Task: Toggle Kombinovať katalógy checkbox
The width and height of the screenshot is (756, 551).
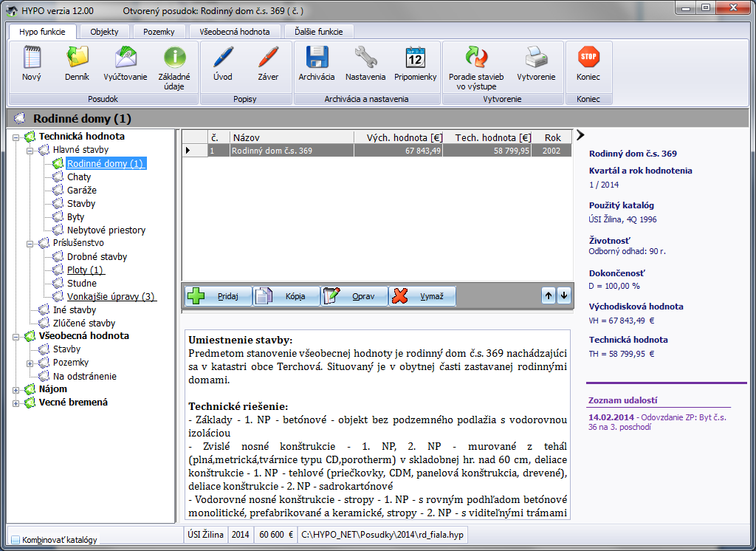Action: [16, 539]
